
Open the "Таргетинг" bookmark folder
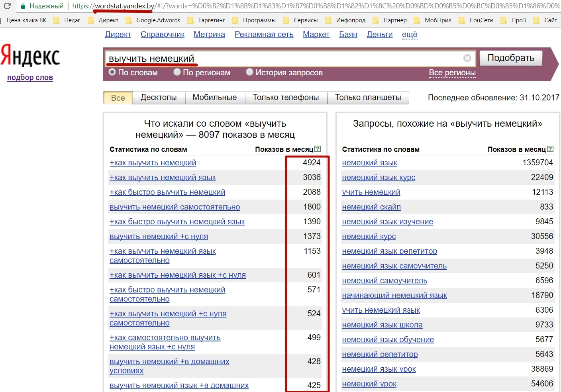point(206,20)
